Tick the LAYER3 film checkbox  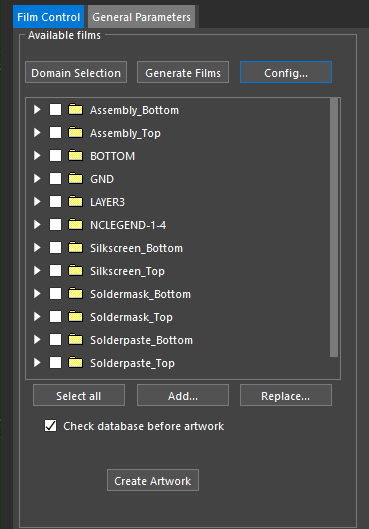56,201
